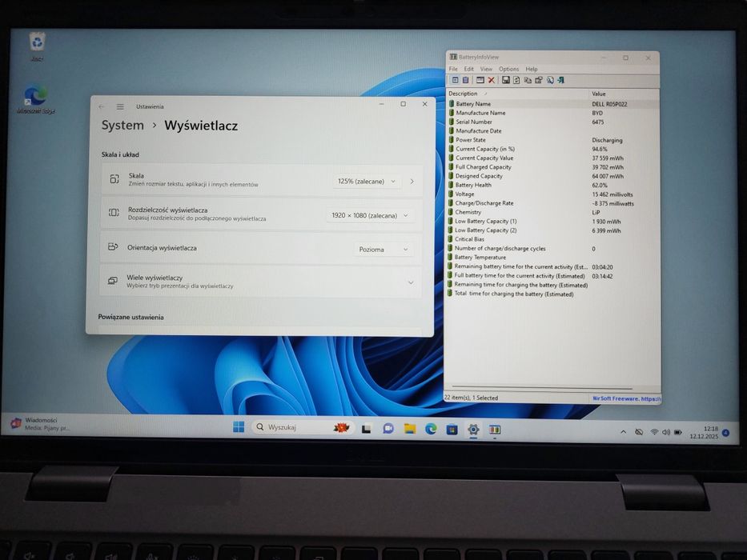Image resolution: width=747 pixels, height=560 pixels.
Task: Select the Critical Bias row
Action: [x=552, y=239]
